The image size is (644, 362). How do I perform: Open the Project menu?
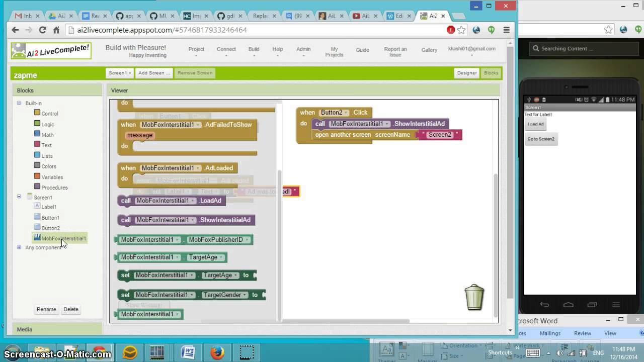point(196,51)
